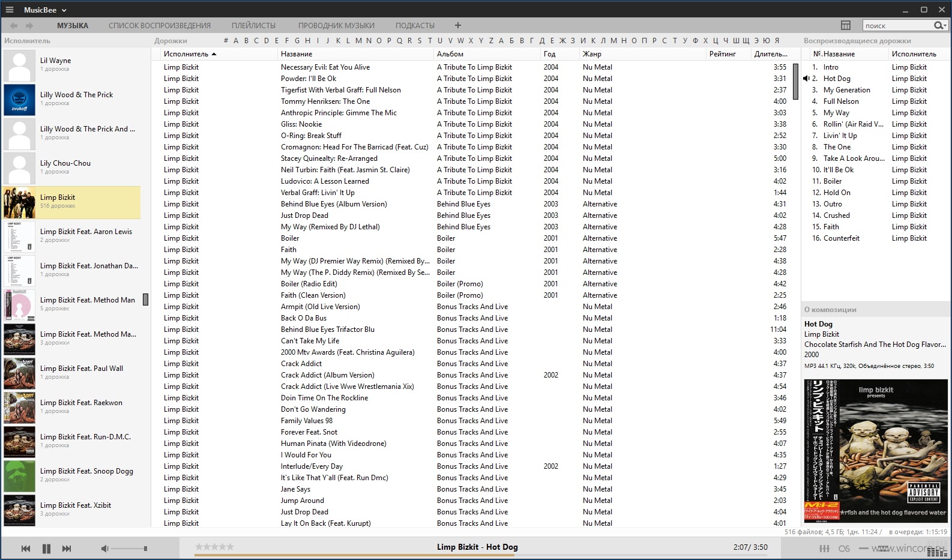The height and width of the screenshot is (560, 952).
Task: Seek within the orange playback progress bar
Action: 354,555
